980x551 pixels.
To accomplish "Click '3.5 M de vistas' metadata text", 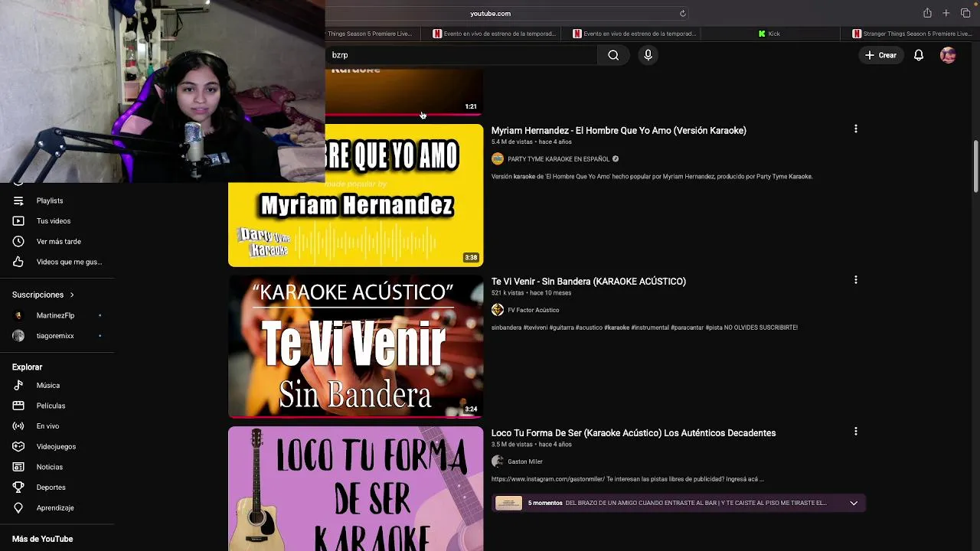I will (x=511, y=445).
